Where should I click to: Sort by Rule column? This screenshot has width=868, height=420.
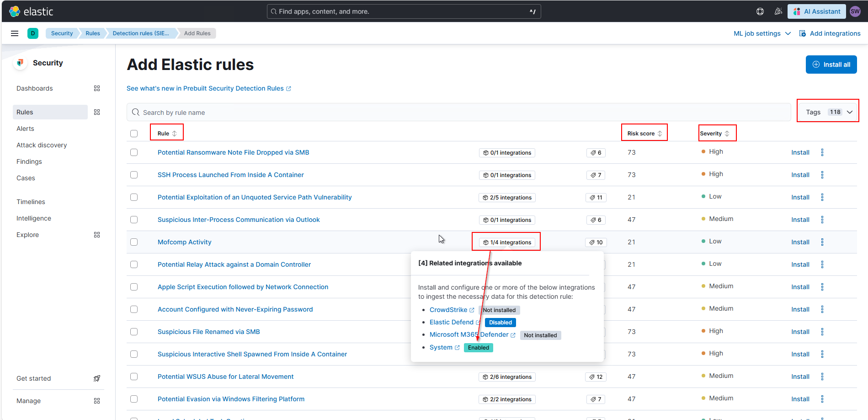pyautogui.click(x=167, y=134)
